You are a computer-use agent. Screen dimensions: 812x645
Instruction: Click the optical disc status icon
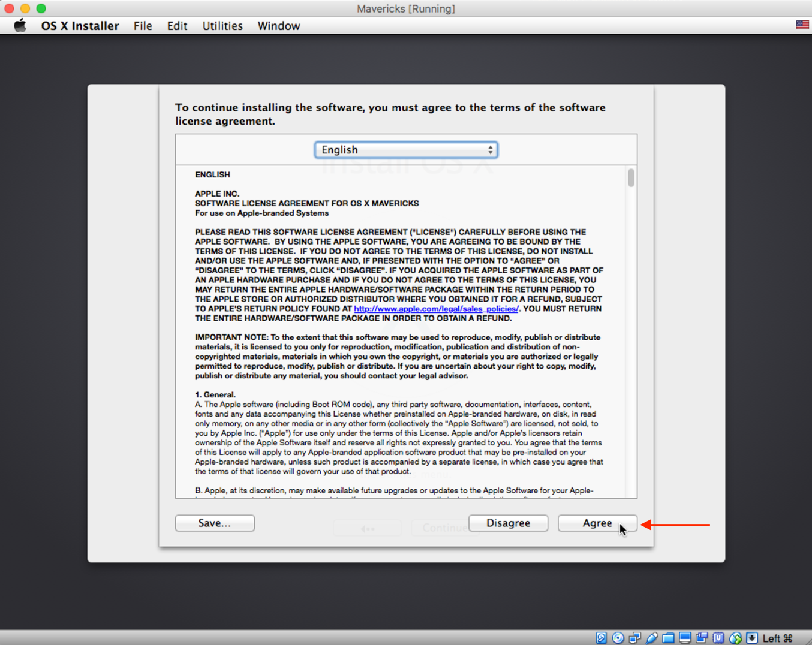[618, 638]
